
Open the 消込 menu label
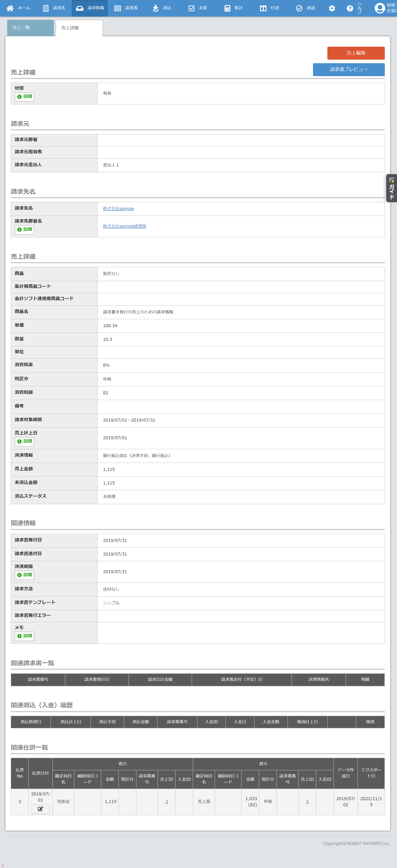(167, 8)
